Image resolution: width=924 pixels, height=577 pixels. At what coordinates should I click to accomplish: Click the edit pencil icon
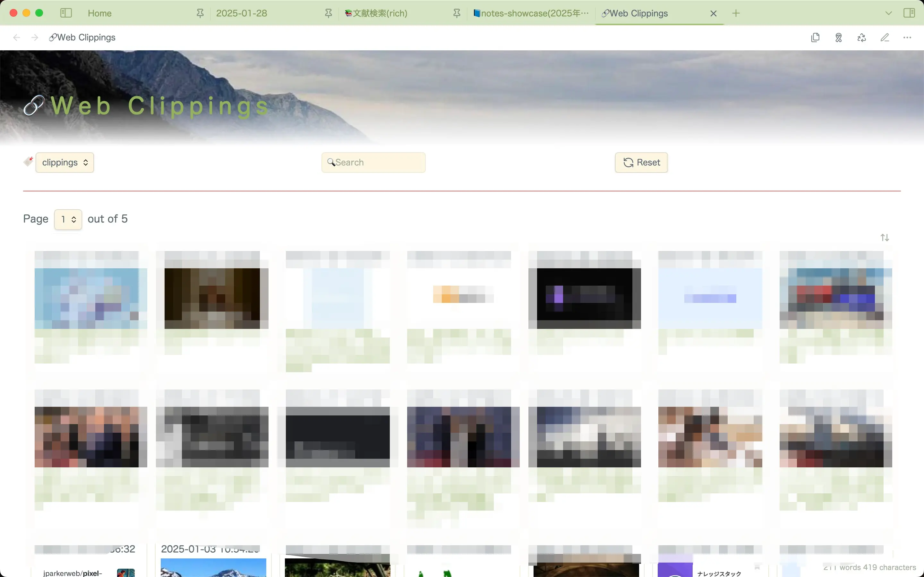(x=885, y=38)
